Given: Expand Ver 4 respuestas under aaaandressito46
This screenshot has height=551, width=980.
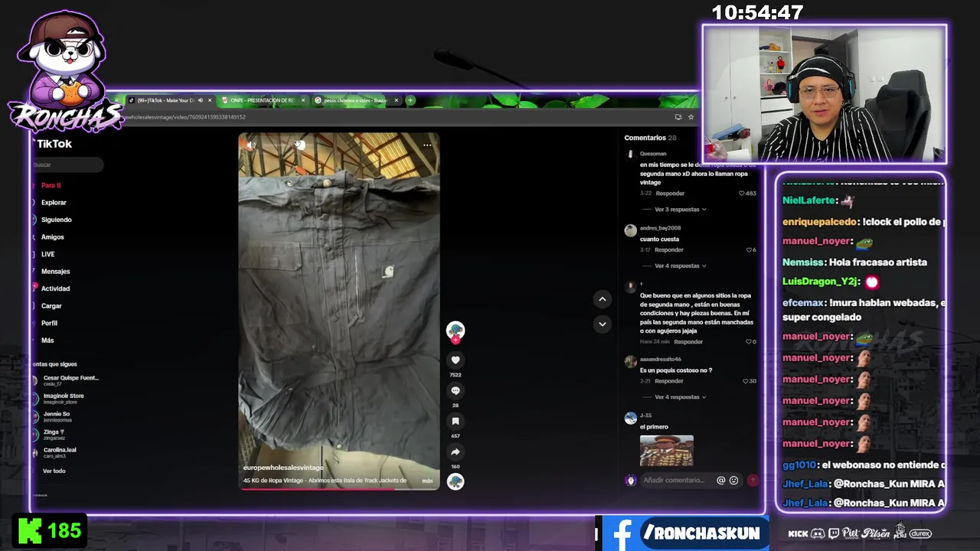Looking at the screenshot, I should pyautogui.click(x=680, y=397).
